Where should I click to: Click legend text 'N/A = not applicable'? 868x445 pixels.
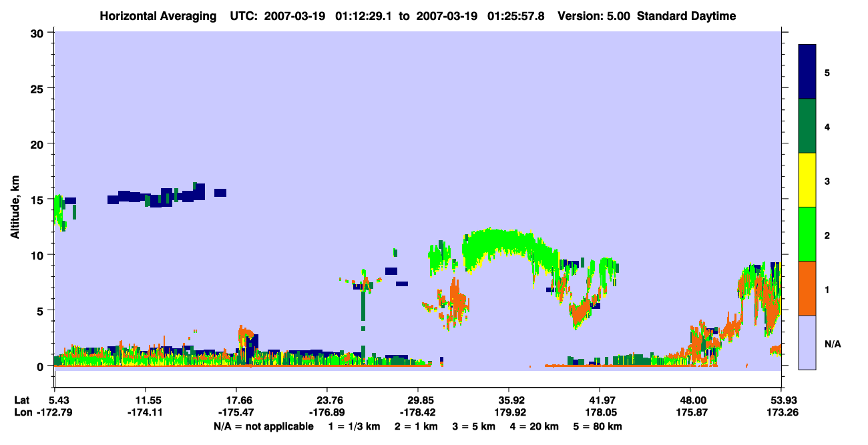point(264,426)
